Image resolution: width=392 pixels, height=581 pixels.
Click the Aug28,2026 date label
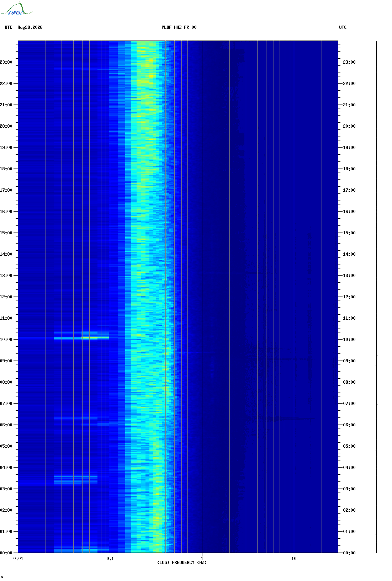[30, 27]
